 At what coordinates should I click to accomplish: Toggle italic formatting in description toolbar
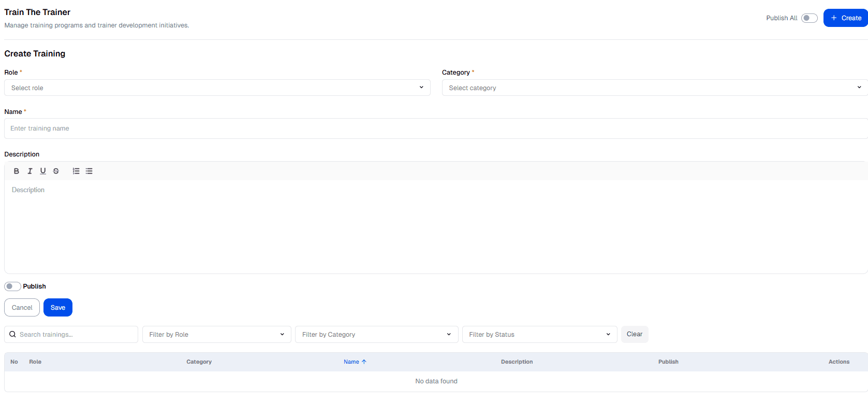coord(30,171)
